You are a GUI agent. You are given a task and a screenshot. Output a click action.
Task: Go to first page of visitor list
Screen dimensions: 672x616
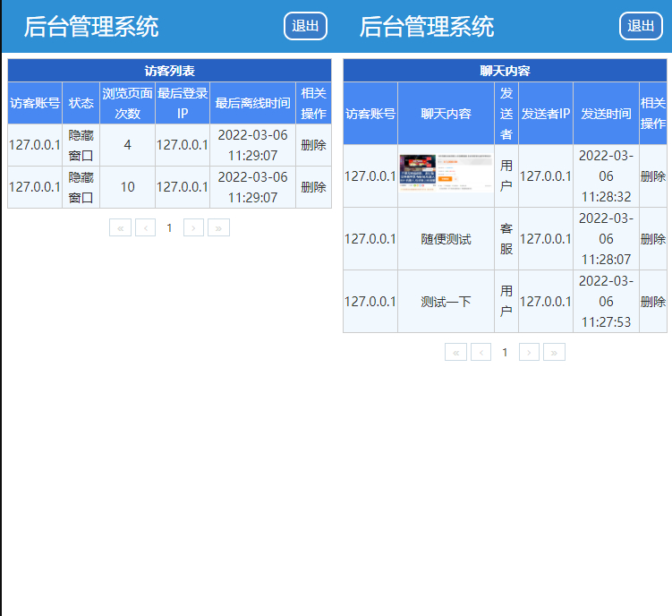[x=120, y=227]
